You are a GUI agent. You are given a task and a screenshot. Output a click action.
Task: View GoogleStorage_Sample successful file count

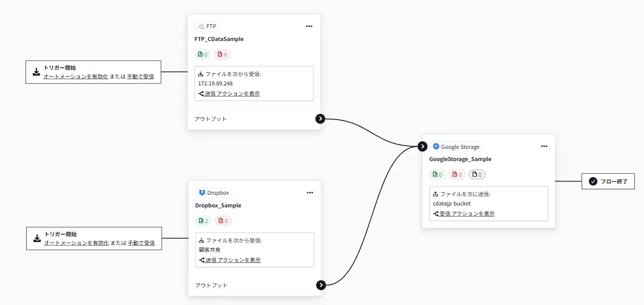point(438,174)
